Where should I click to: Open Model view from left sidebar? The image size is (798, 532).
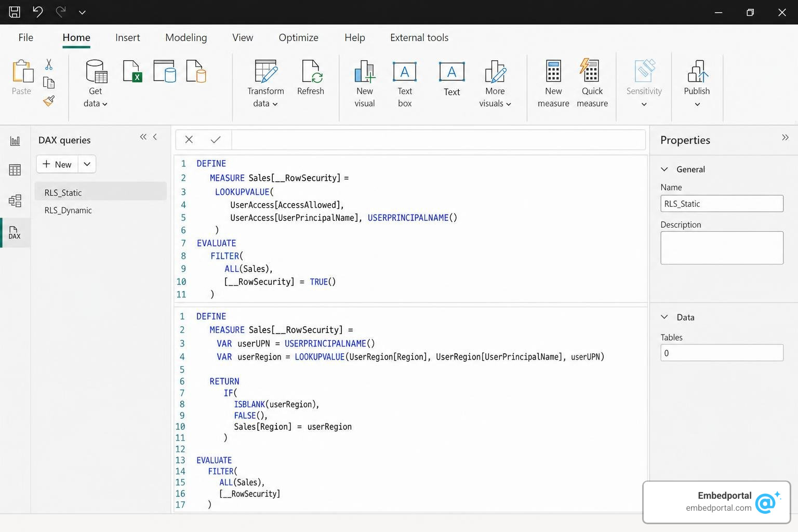[15, 201]
